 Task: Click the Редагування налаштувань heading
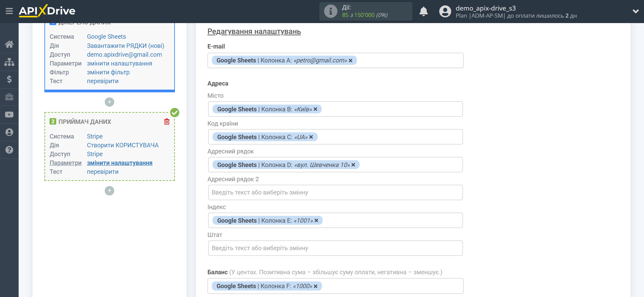tap(254, 32)
